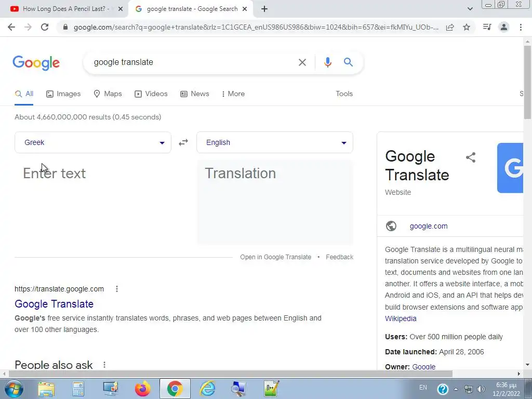
Task: Swap Greek and English languages
Action: coord(183,142)
